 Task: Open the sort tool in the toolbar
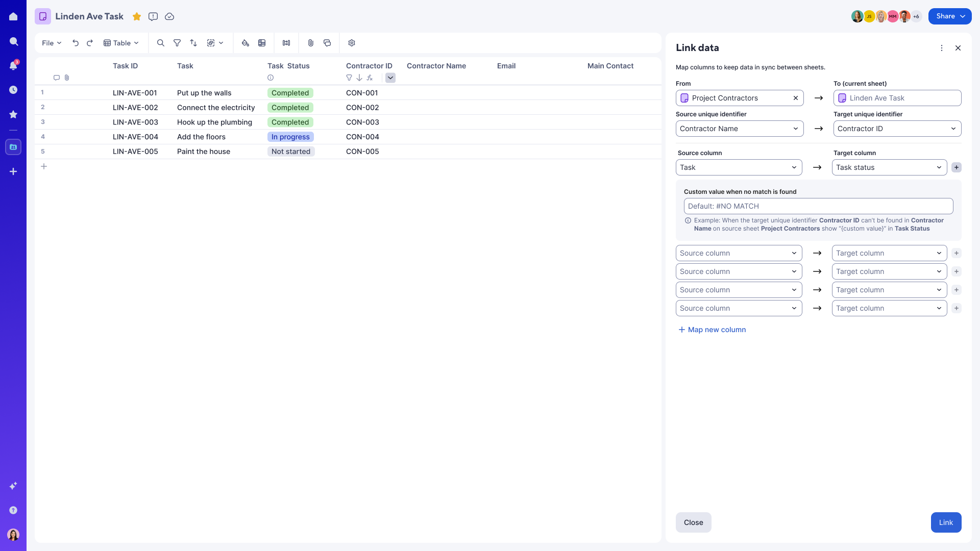pyautogui.click(x=193, y=43)
